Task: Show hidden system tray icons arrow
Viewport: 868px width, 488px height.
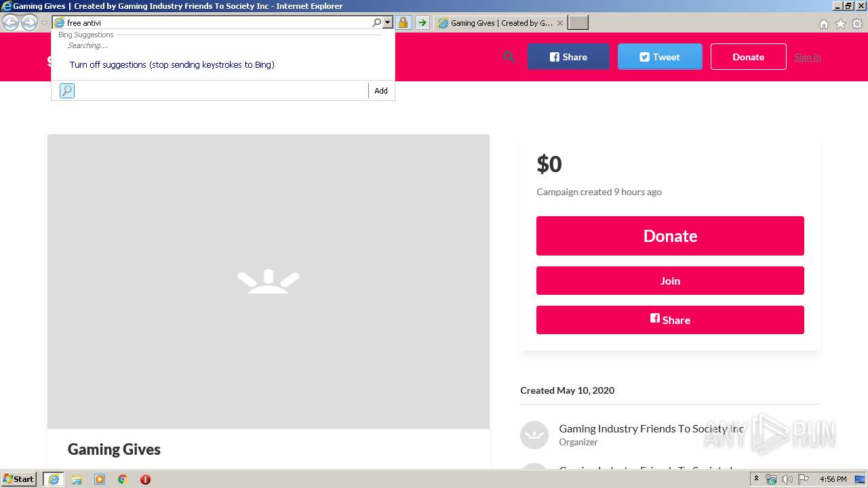Action: (756, 479)
